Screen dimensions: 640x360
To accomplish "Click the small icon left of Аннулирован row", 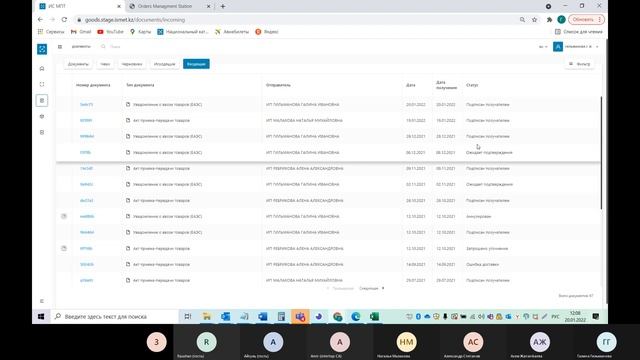I will click(64, 216).
